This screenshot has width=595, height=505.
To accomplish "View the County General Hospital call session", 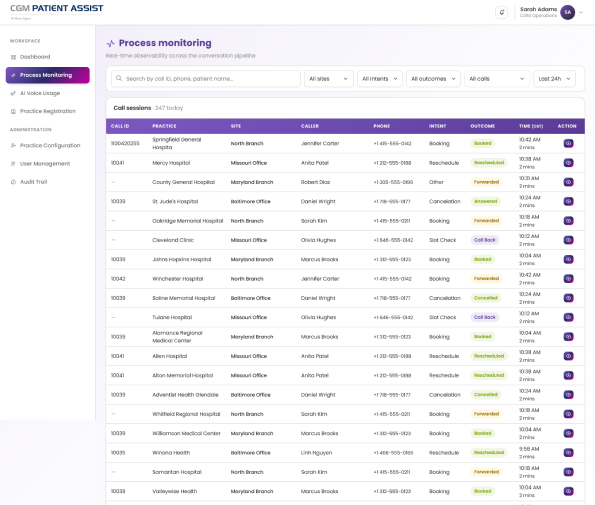I will [x=568, y=182].
